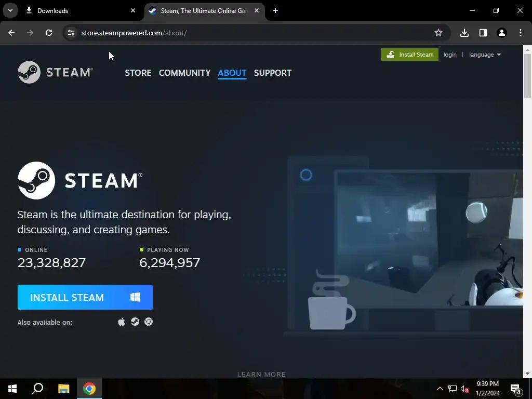
Task: Open the COMMUNITY menu
Action: pyautogui.click(x=184, y=73)
